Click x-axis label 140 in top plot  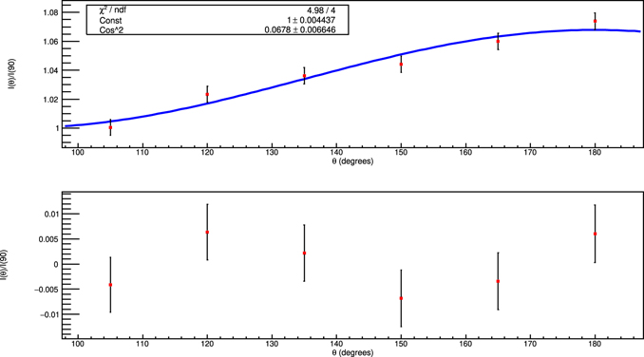336,153
